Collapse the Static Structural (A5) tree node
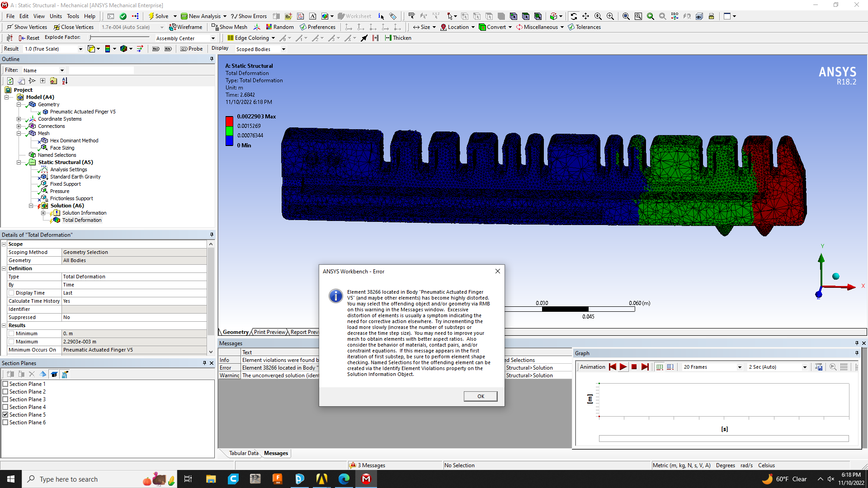 pyautogui.click(x=19, y=162)
